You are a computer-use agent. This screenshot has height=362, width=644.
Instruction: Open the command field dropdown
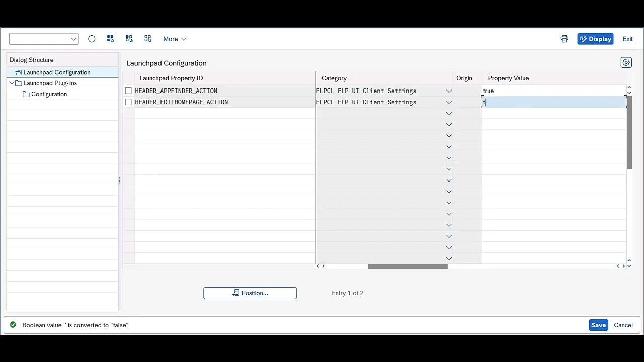point(74,39)
